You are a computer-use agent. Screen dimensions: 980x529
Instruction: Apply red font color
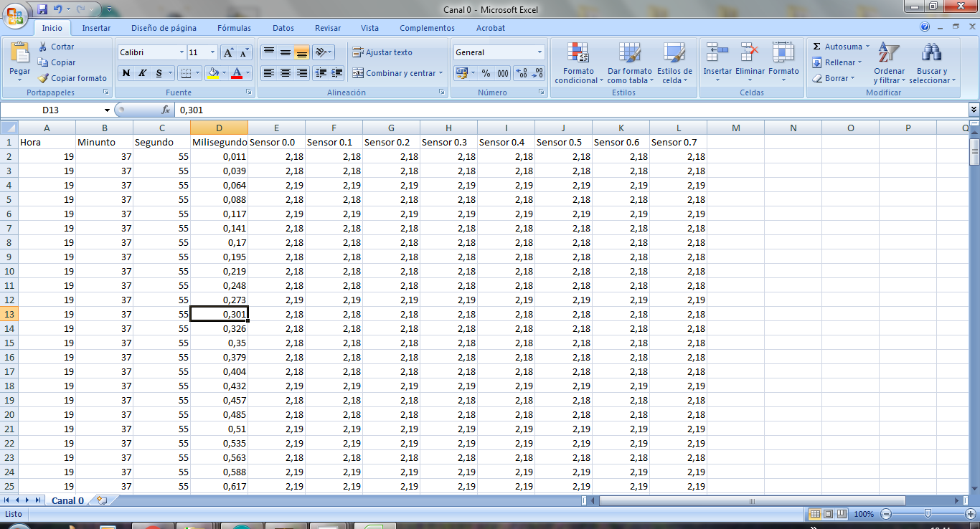click(x=237, y=73)
